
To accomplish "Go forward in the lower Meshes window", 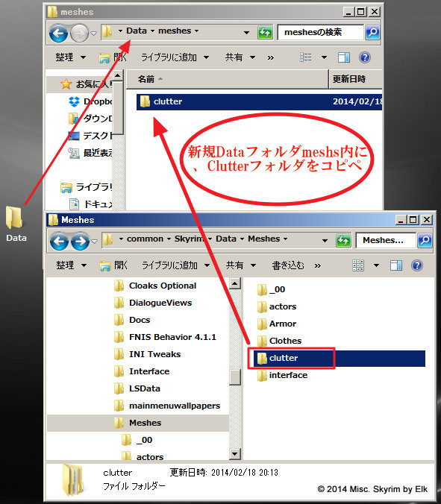I will pos(80,241).
